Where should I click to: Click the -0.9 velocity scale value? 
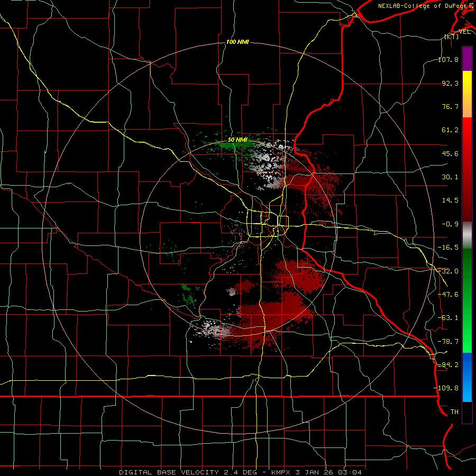pyautogui.click(x=450, y=224)
